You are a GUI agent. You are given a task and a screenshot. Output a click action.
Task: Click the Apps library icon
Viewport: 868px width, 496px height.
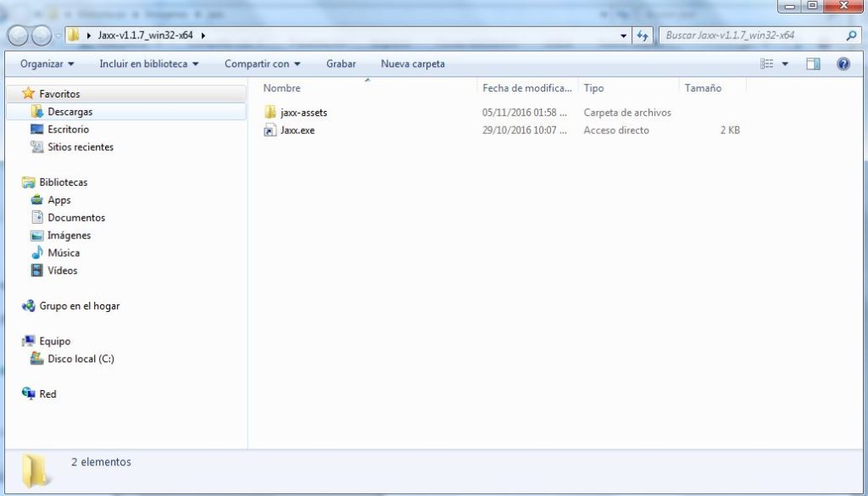pos(37,200)
